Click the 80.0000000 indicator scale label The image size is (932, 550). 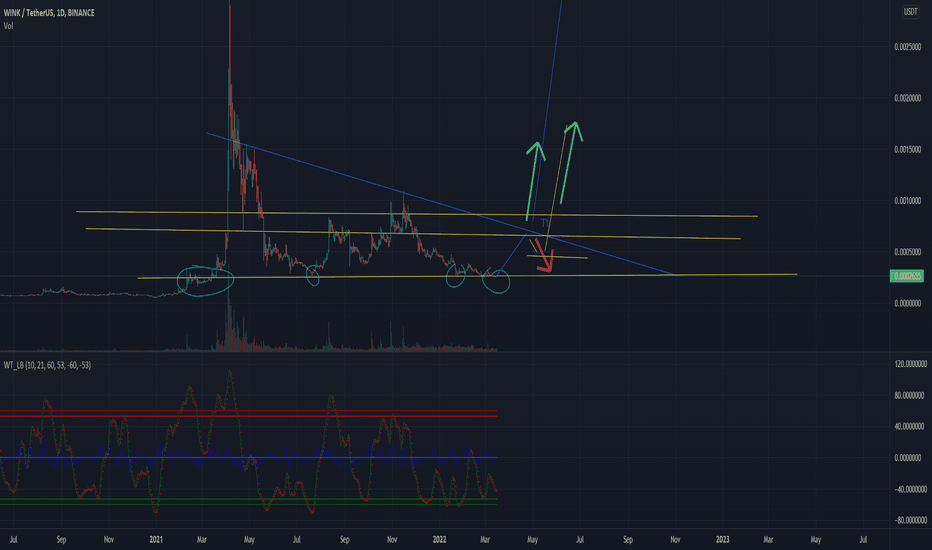(x=910, y=395)
